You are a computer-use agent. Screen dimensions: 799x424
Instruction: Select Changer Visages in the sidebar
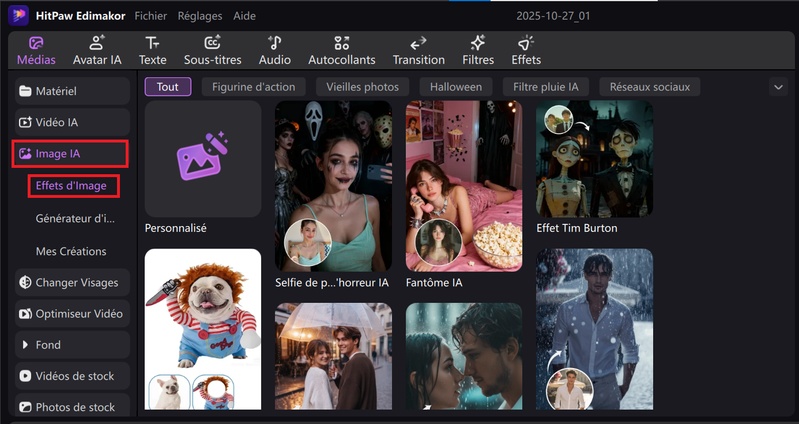point(72,283)
